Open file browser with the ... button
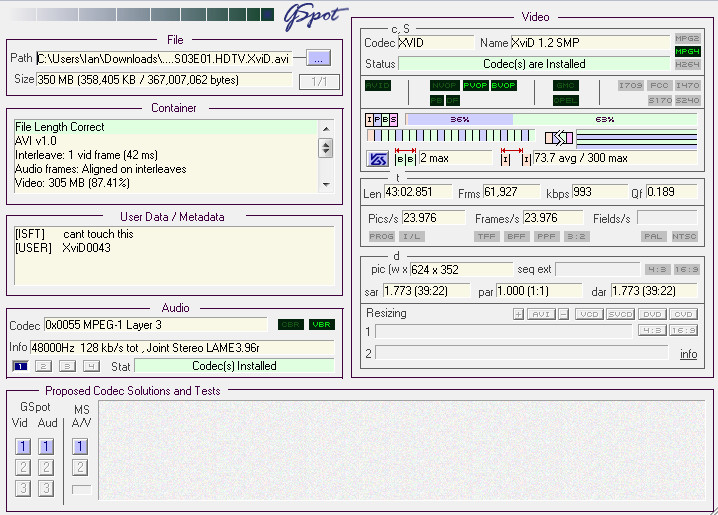The height and width of the screenshot is (515, 718). [x=318, y=59]
